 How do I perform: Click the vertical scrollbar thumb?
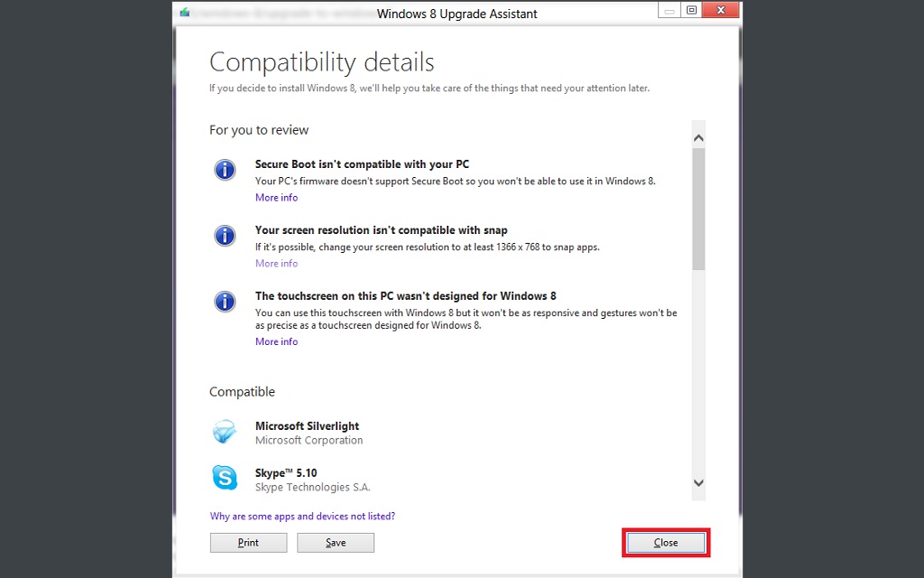tap(698, 208)
